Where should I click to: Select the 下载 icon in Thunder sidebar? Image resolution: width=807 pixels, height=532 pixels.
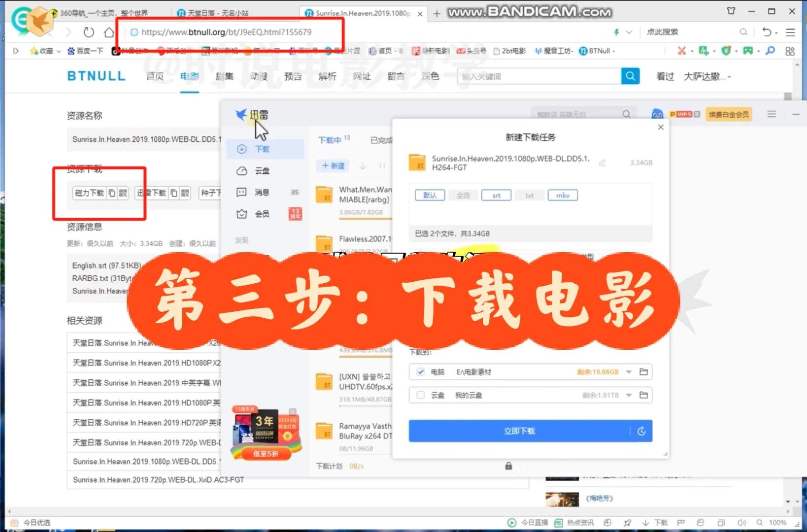click(x=241, y=149)
